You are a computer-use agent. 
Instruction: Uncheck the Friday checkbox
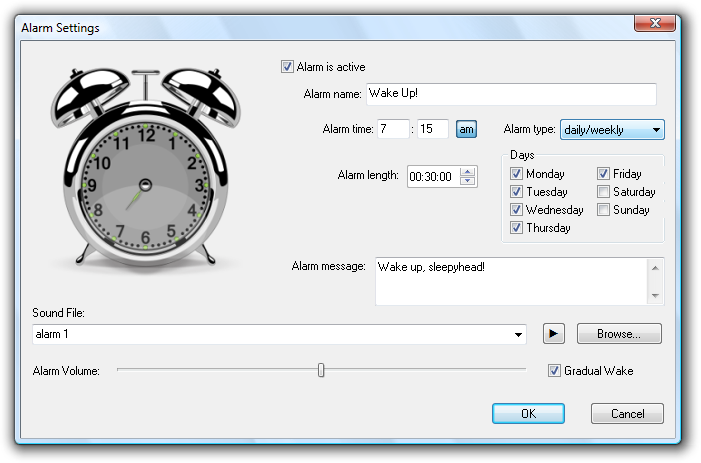point(604,174)
